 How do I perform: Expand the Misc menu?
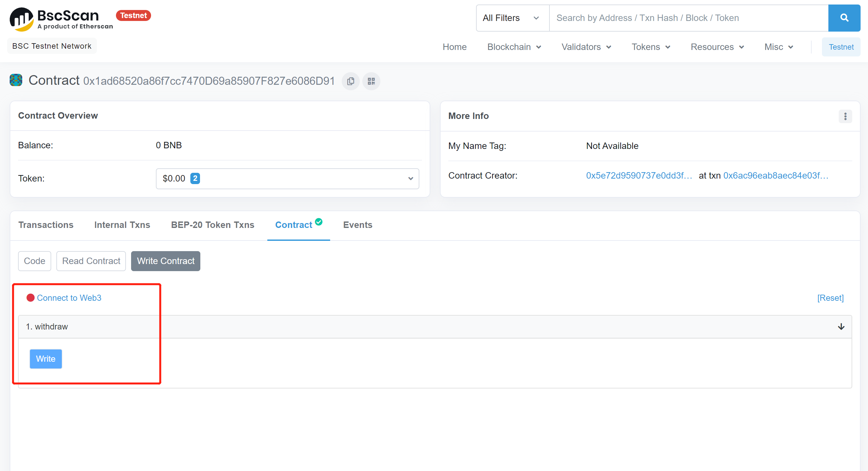[778, 47]
